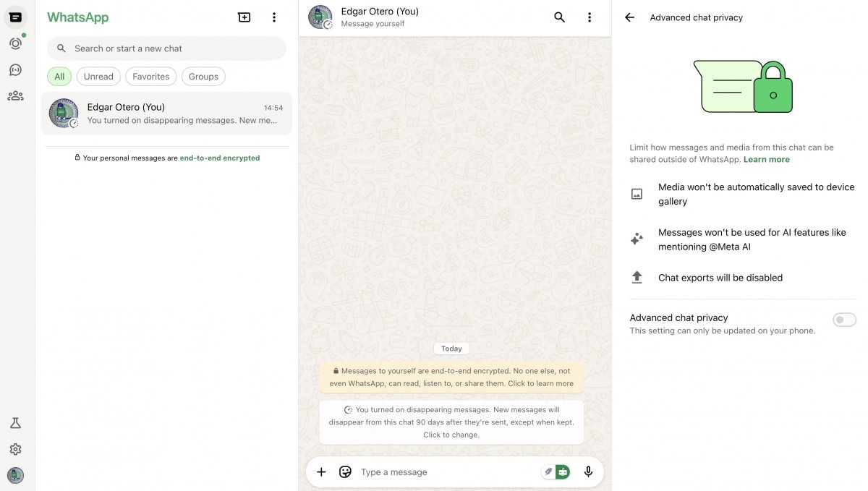The image size is (868, 491).
Task: Start a new chat with plus icon
Action: click(x=244, y=17)
